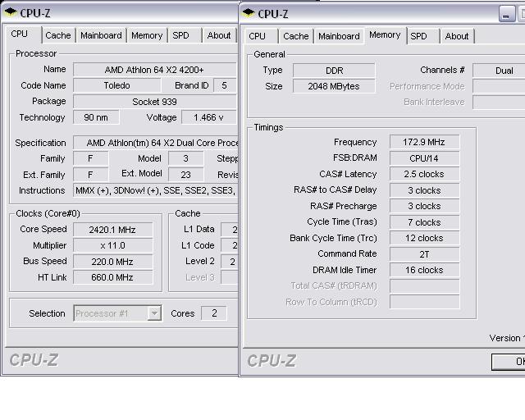Switch to Cache tab in left CPU-Z window

[58, 35]
